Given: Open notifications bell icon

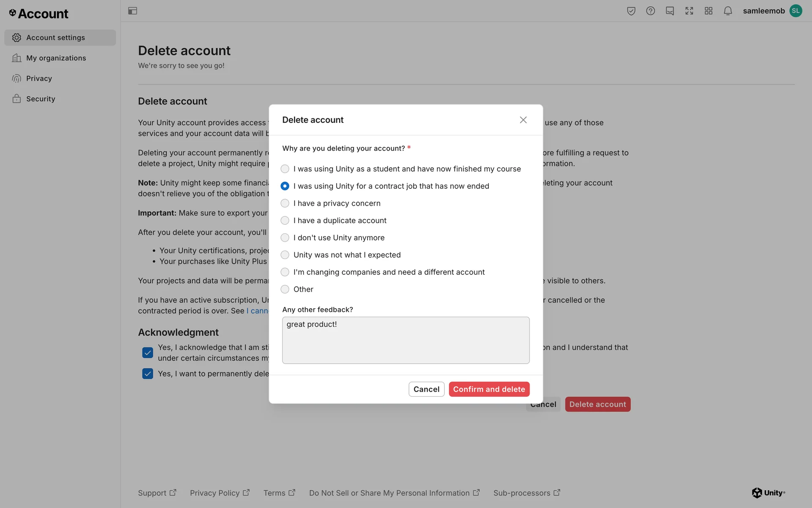Looking at the screenshot, I should 728,11.
